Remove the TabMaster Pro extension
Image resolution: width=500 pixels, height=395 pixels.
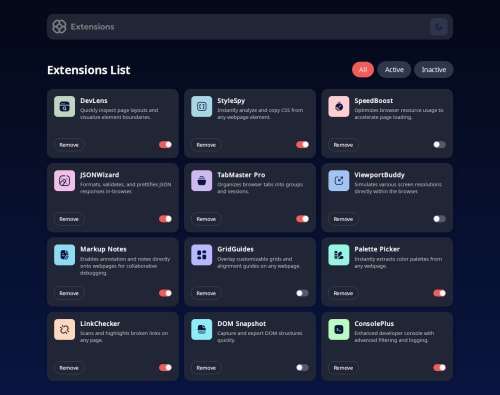(x=206, y=219)
